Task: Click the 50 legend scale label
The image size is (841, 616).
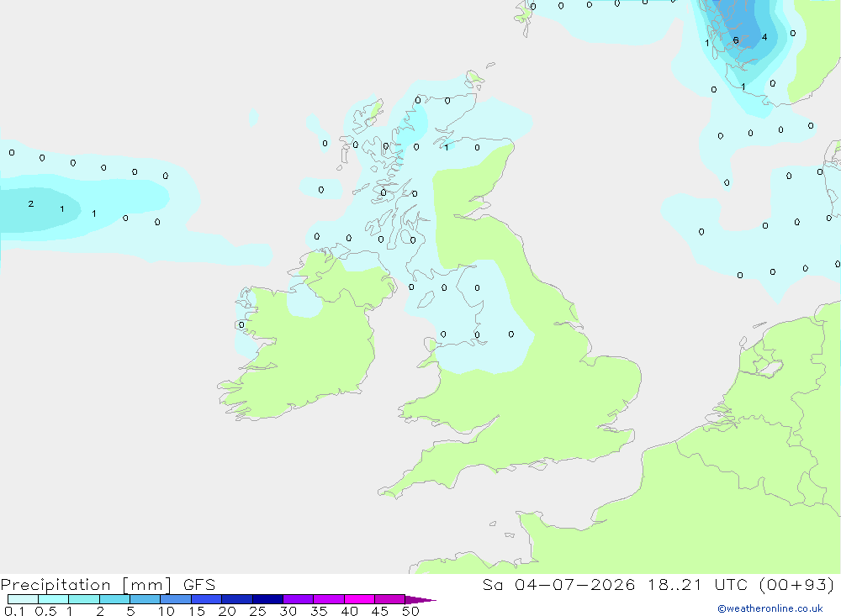Action: (x=410, y=611)
